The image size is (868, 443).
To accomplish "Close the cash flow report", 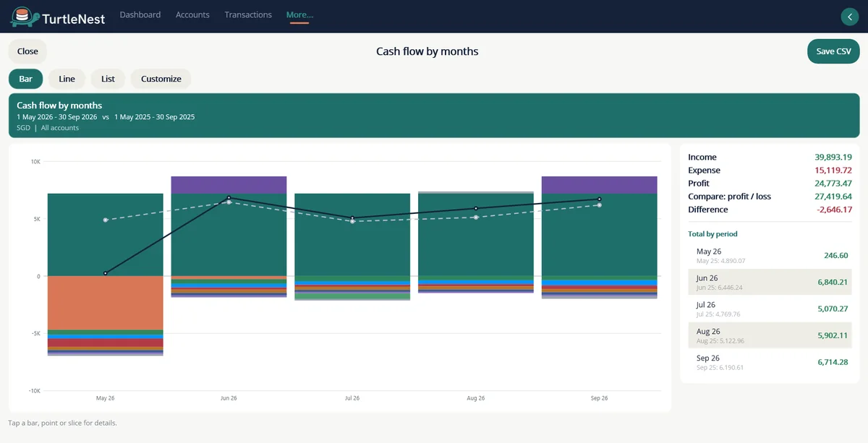I will (x=27, y=51).
